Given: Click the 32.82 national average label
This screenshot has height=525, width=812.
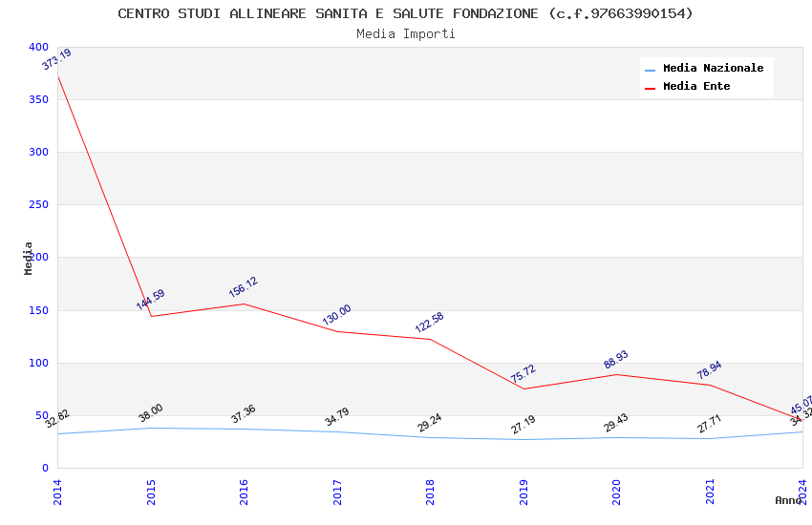Looking at the screenshot, I should coord(57,419).
